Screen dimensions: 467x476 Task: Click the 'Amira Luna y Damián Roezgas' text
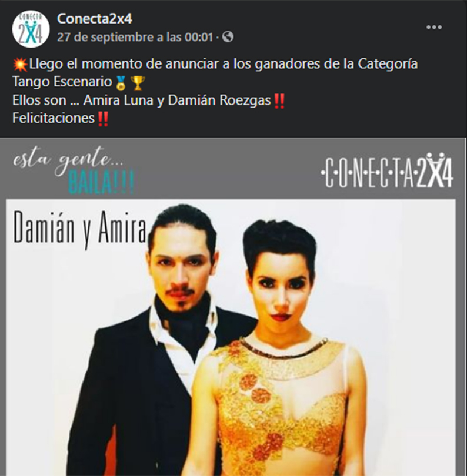(177, 100)
